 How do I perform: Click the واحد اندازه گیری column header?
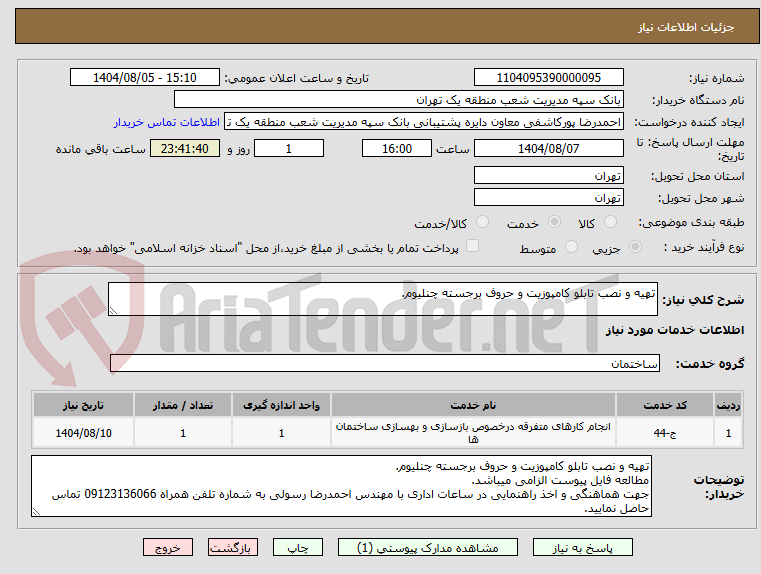coord(281,405)
